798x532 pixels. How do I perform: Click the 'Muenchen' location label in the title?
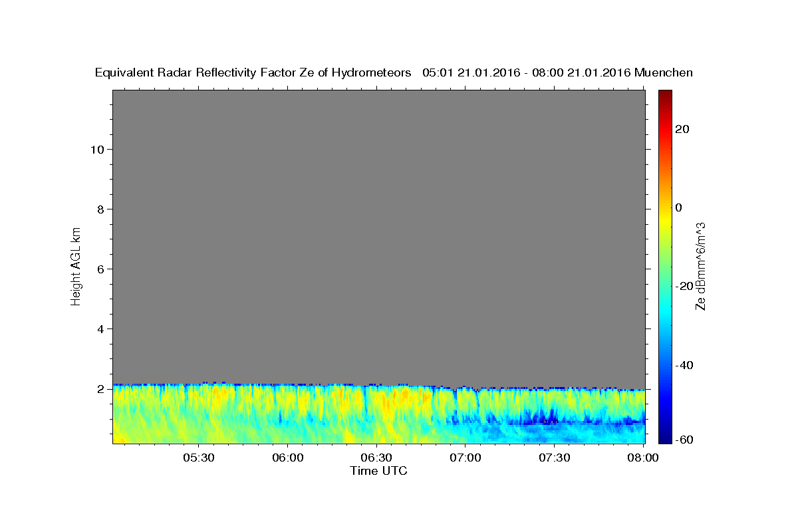pos(664,72)
